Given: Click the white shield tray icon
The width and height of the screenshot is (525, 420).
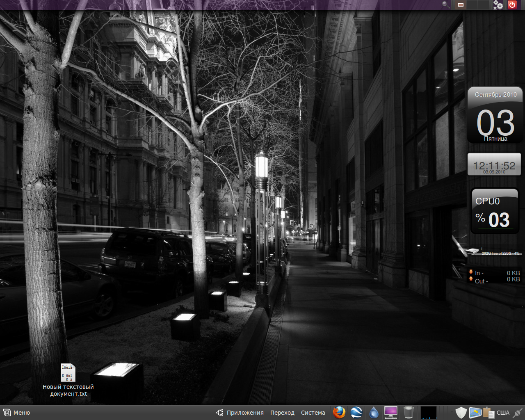Looking at the screenshot, I should coord(461,413).
